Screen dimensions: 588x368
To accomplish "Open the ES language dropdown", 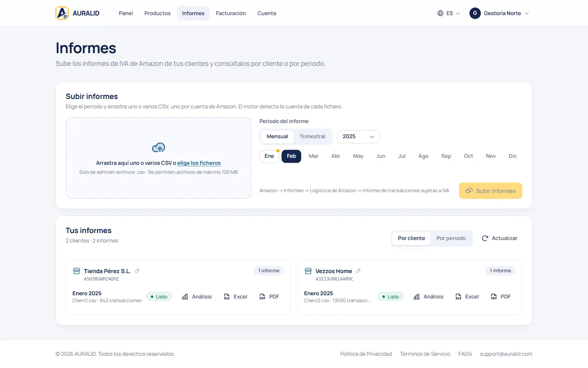I will pyautogui.click(x=449, y=13).
